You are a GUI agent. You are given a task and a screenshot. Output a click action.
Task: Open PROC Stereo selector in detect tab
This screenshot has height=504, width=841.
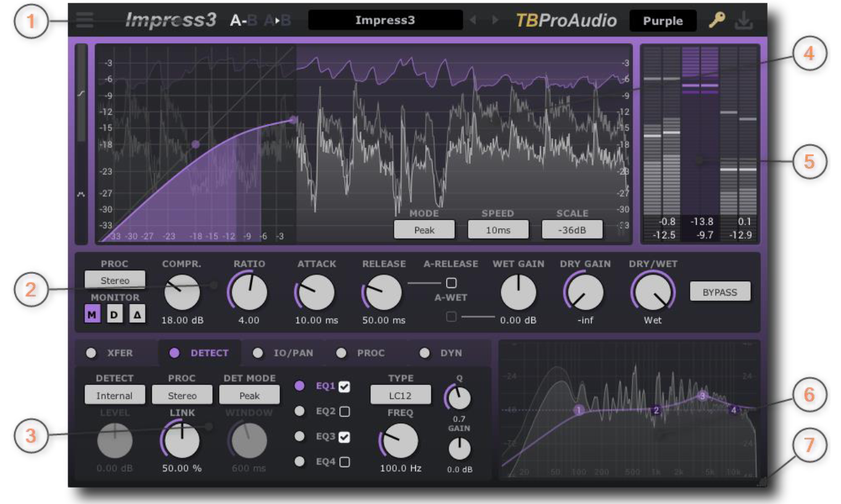click(182, 395)
